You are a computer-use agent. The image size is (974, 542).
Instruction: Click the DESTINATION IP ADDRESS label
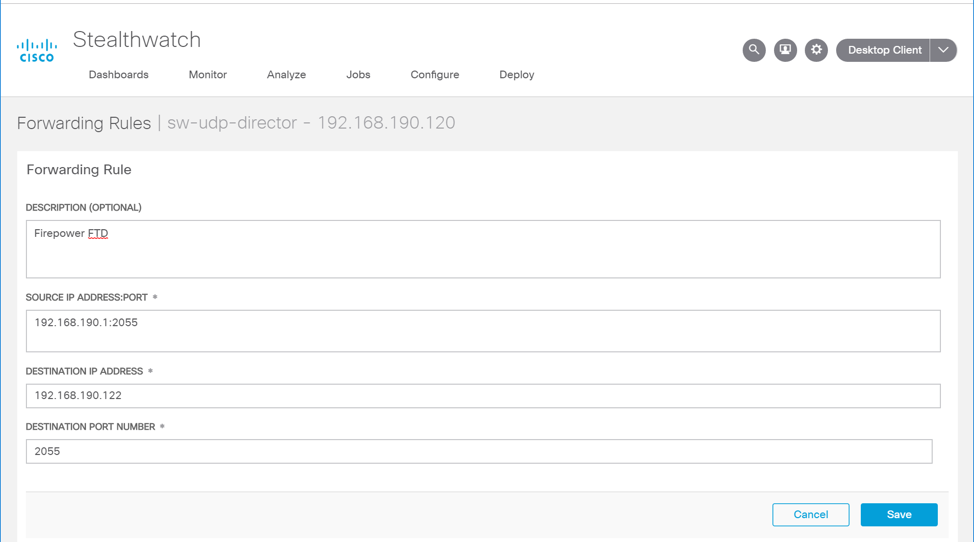84,371
